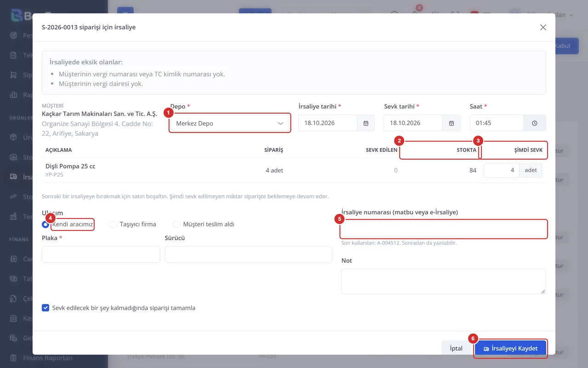Click the İptal button
The image size is (588, 368).
[456, 348]
